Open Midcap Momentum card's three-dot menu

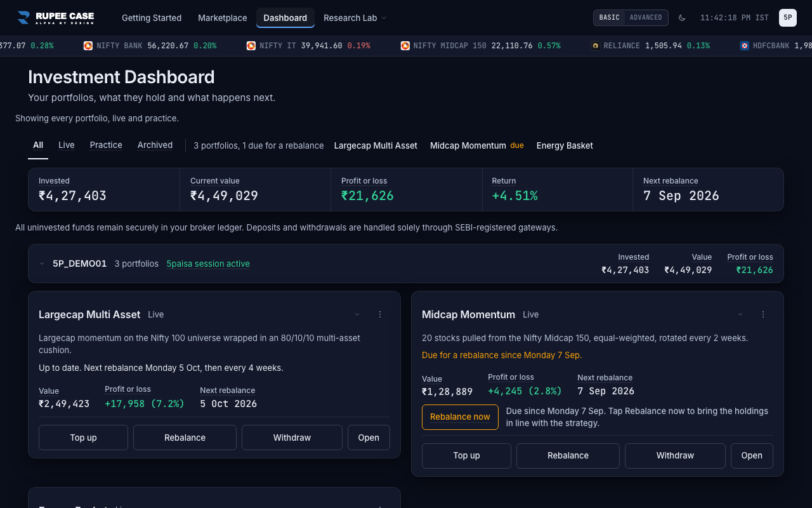click(x=763, y=314)
